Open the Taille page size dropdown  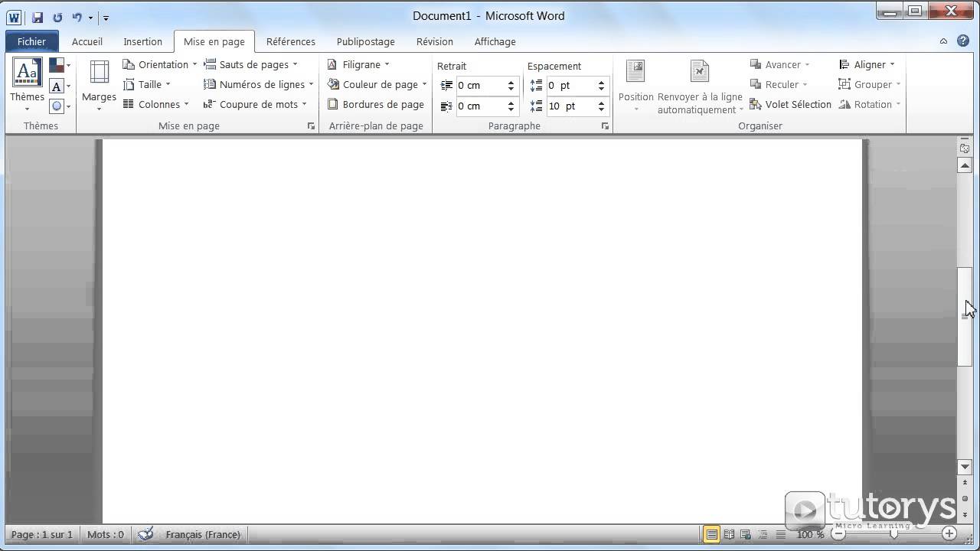(147, 84)
